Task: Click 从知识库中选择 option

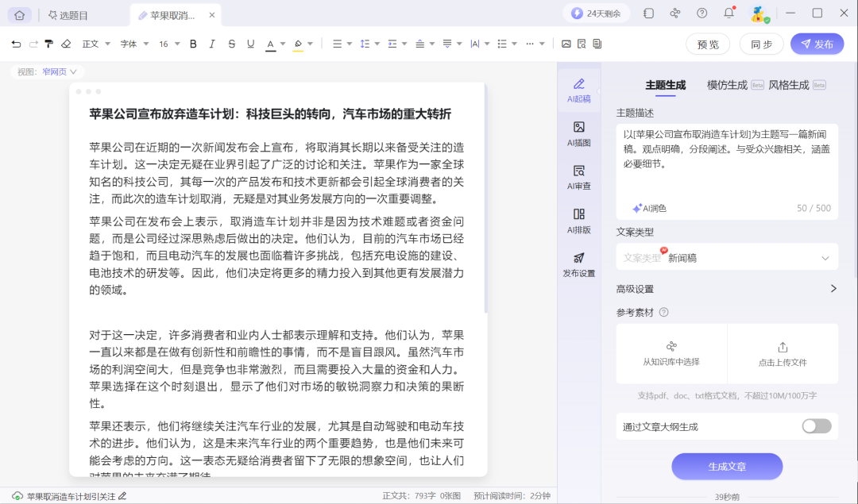Action: point(671,354)
